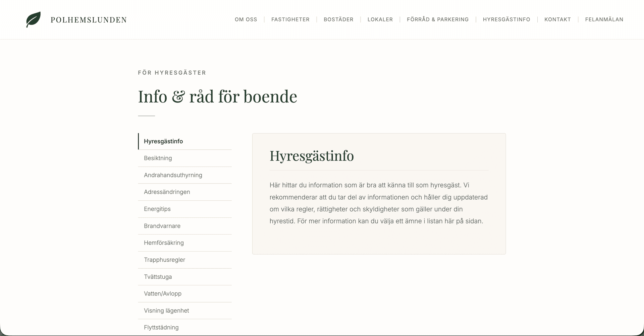Select Hemförsäkring in the sidebar
This screenshot has height=336, width=644.
tap(185, 243)
